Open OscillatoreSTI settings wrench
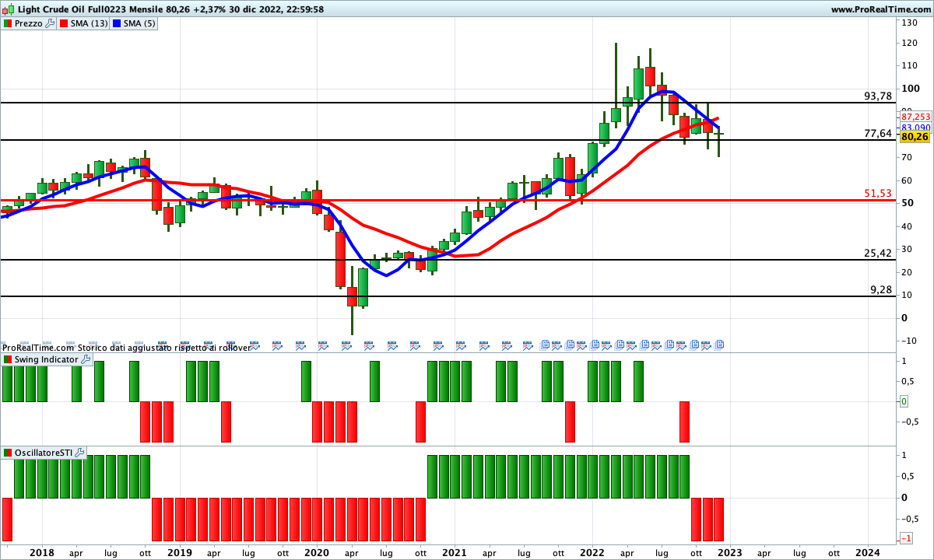 (80, 452)
